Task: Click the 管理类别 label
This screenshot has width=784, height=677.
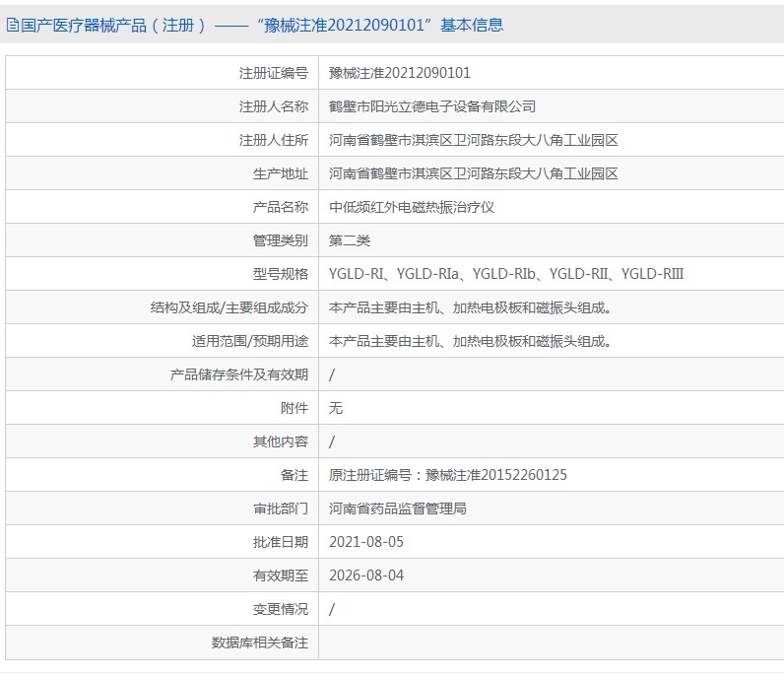Action: (281, 240)
